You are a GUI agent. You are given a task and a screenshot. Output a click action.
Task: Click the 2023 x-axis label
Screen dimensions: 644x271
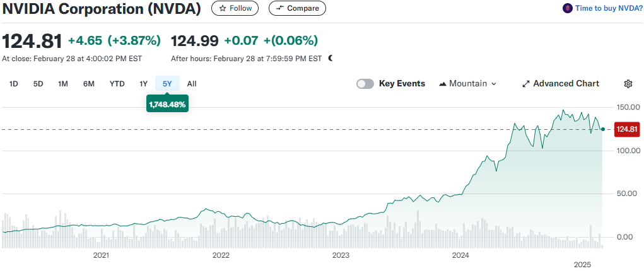[341, 255]
